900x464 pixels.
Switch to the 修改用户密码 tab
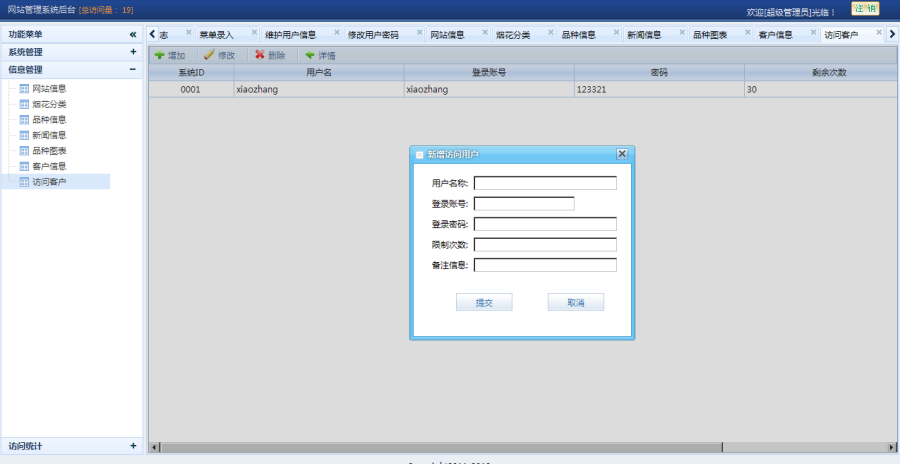(373, 35)
